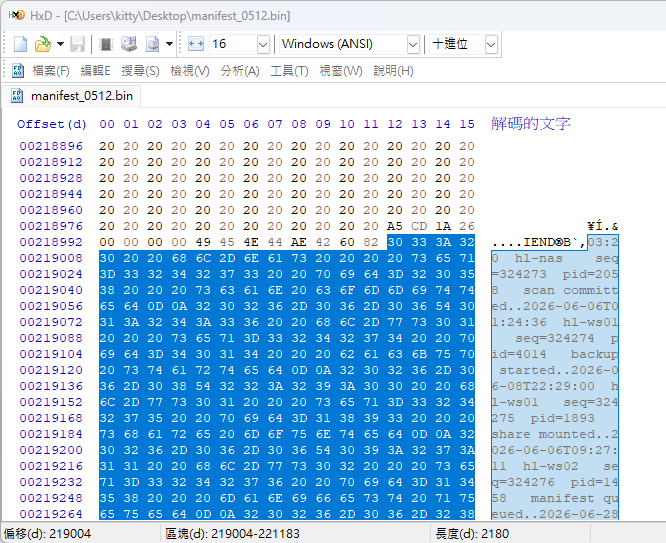
Task: Open the 視窗(W) menu
Action: (341, 71)
